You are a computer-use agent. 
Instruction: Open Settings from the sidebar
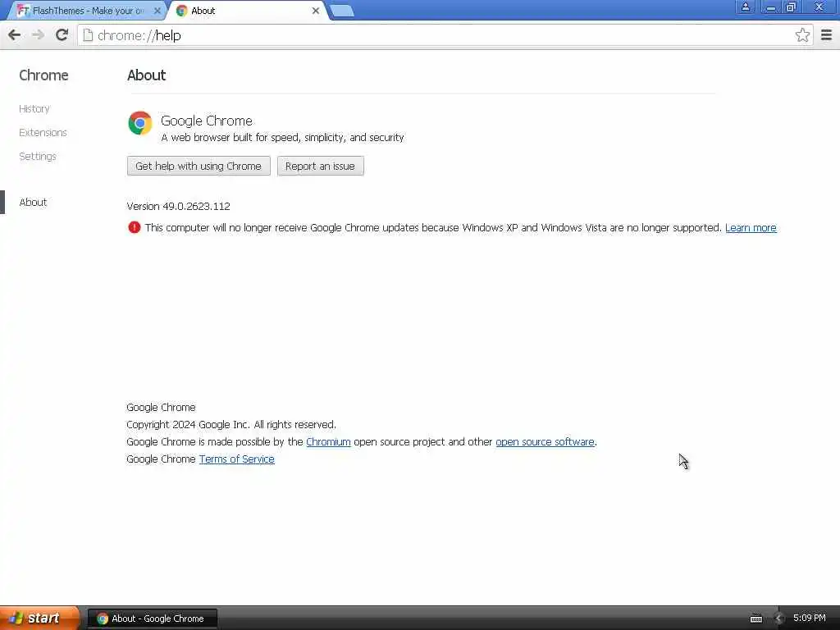38,156
